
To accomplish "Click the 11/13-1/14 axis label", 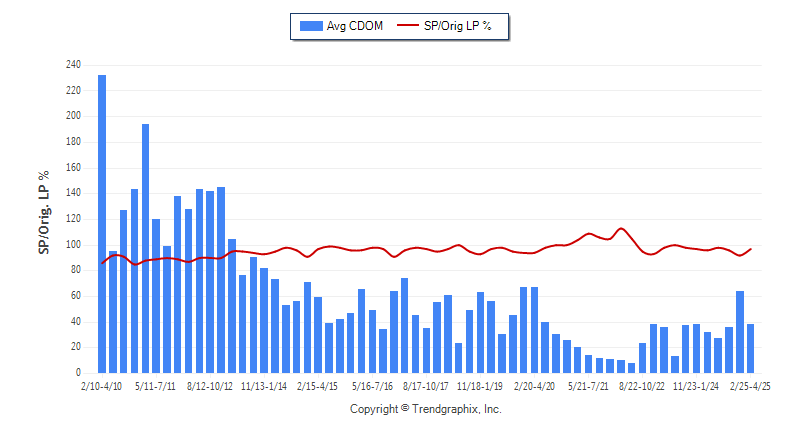I will pos(264,387).
